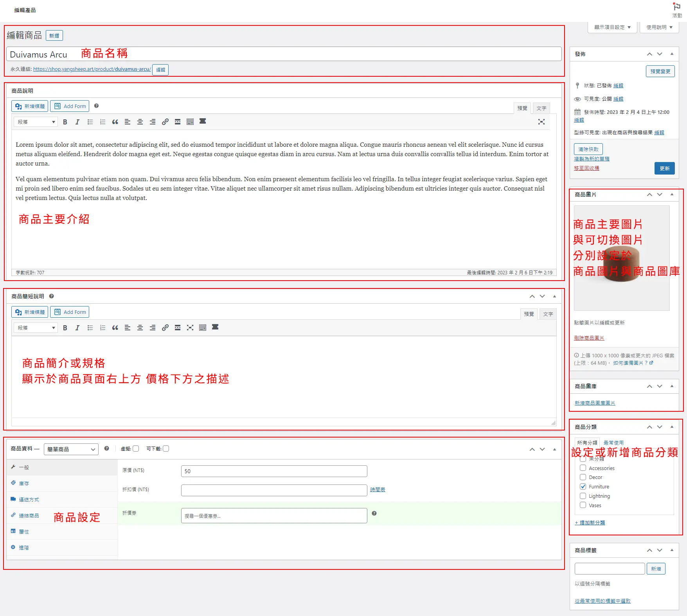This screenshot has width=687, height=616.
Task: Click the blue 更新 button
Action: [x=664, y=168]
